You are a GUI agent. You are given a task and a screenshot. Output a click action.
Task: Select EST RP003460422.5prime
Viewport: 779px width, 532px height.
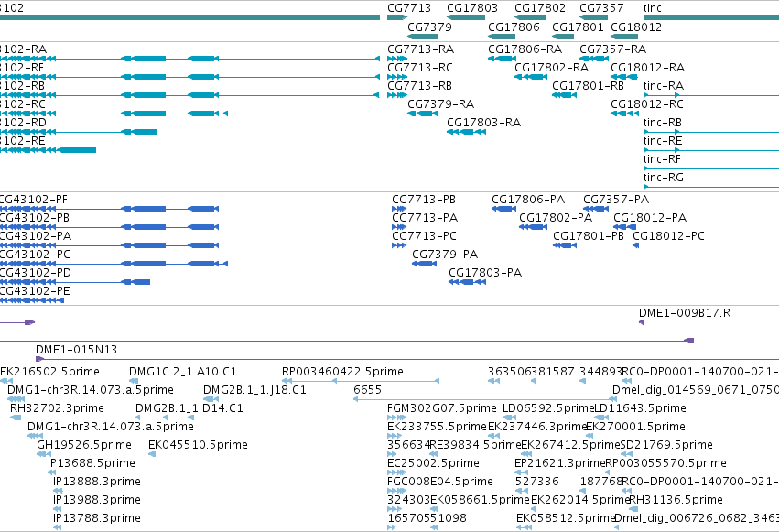(x=342, y=372)
